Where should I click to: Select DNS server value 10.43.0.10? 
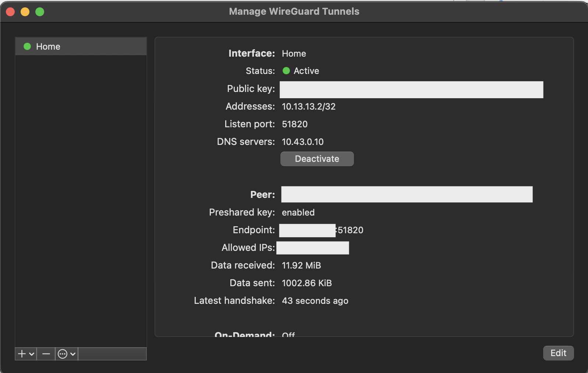point(303,142)
